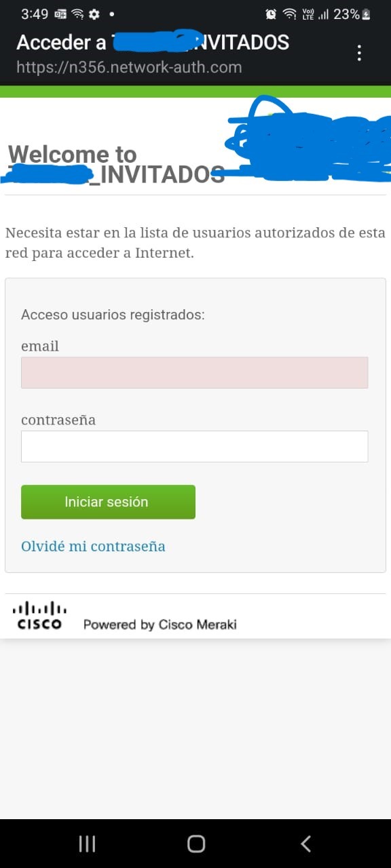Check the alarm clock status bar icon
391x868 pixels.
click(x=272, y=14)
